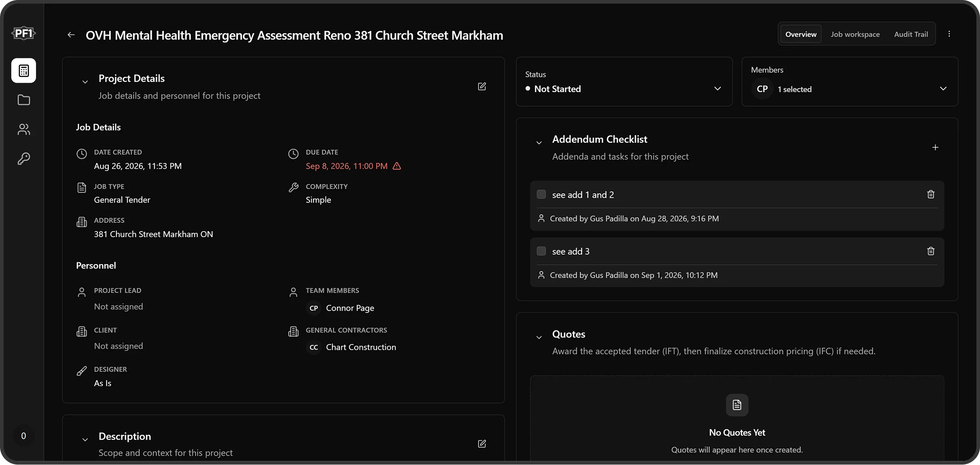Screen dimensions: 980x465
Task: Add a new addendum with the plus icon
Action: click(x=935, y=148)
